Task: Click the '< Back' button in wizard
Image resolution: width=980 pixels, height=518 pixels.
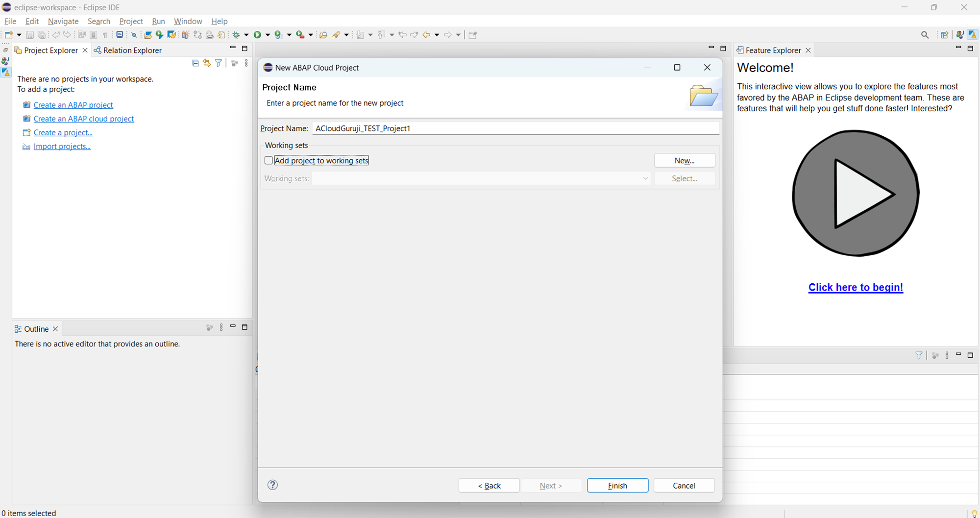Action: (x=489, y=485)
